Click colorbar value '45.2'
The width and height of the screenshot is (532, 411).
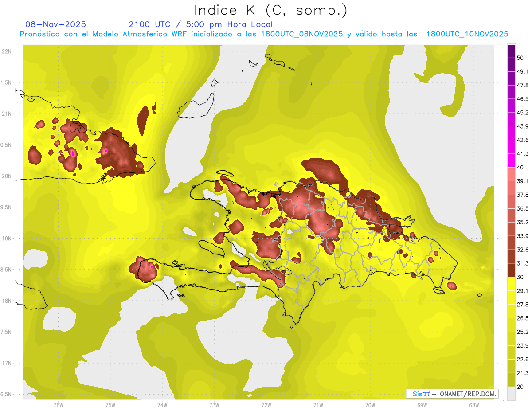tap(523, 113)
